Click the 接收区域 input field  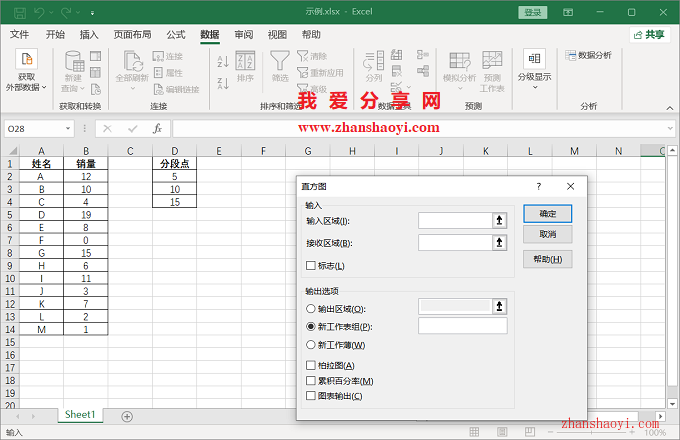(x=455, y=243)
